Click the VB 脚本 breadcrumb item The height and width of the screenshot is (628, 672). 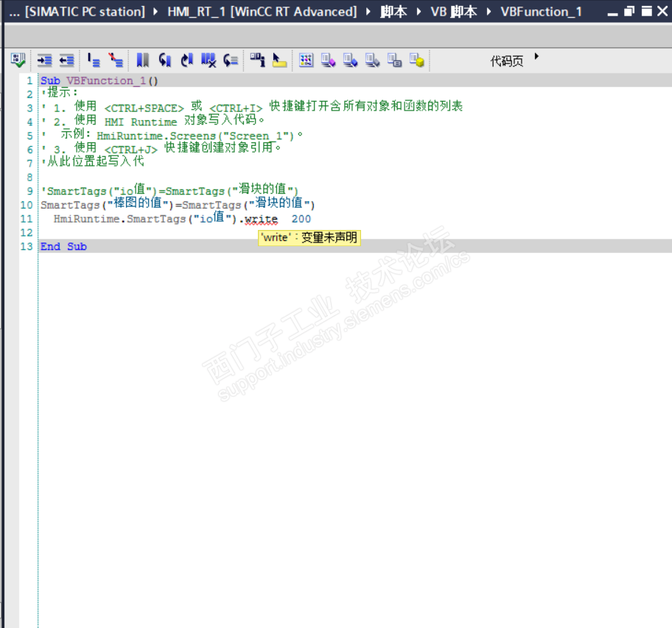453,12
